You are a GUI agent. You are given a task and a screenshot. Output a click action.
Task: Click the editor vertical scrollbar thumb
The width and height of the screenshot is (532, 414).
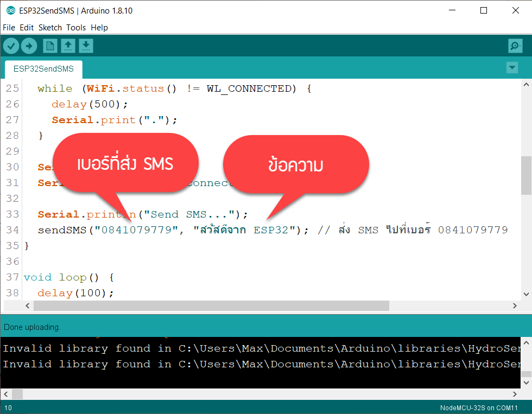click(526, 175)
